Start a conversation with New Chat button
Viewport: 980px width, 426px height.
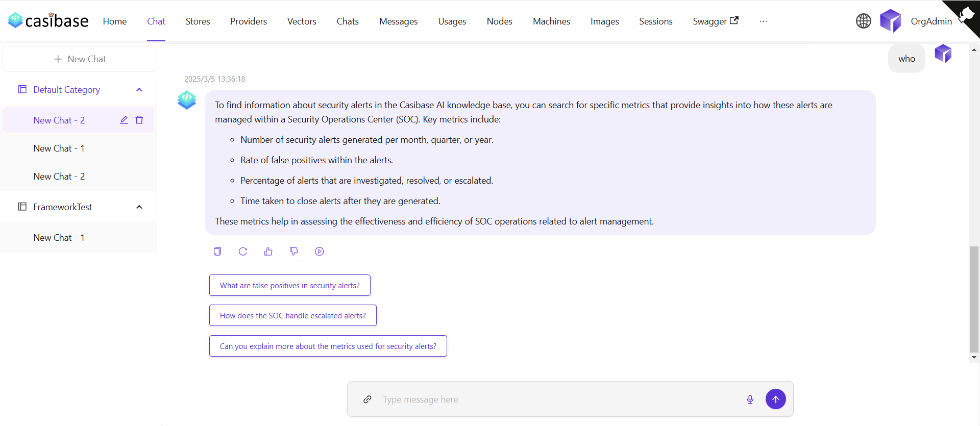[80, 59]
